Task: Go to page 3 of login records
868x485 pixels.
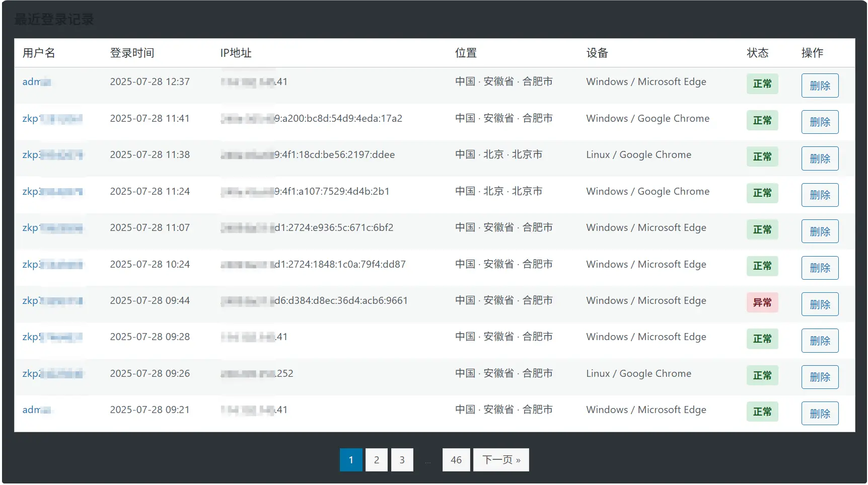Action: coord(402,460)
